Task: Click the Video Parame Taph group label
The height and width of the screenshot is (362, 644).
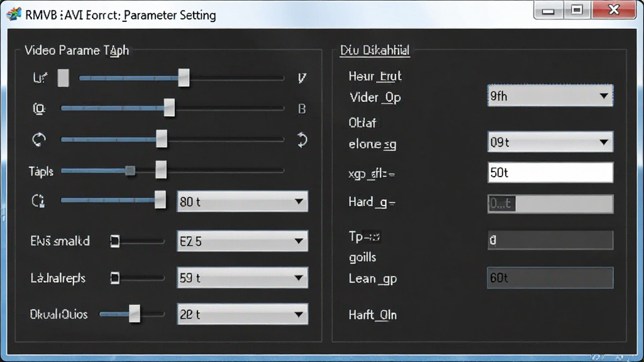Action: click(x=77, y=50)
